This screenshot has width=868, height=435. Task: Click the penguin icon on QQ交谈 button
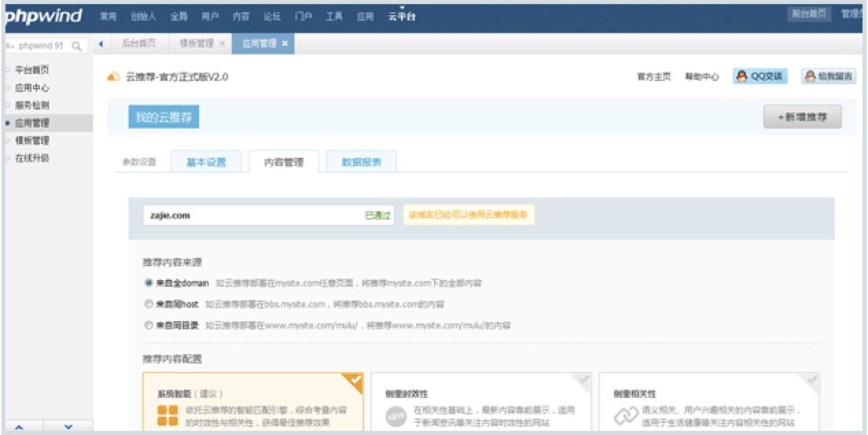[742, 77]
